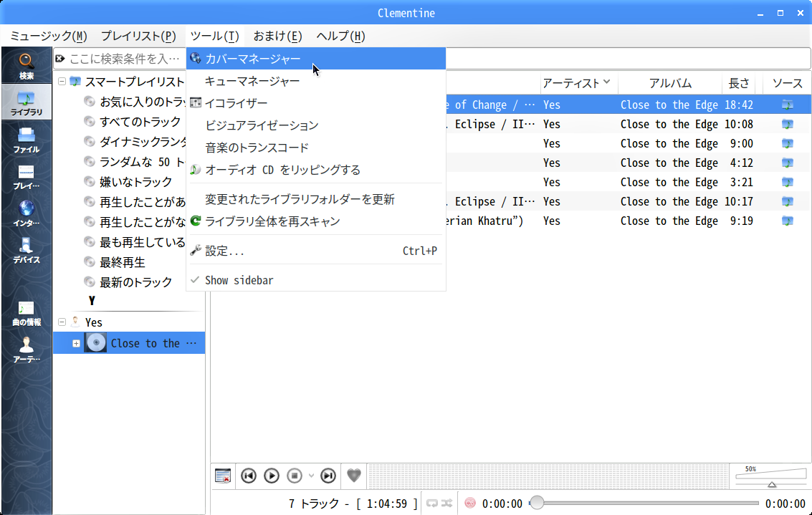Click the previous track button
The image size is (812, 515).
click(x=249, y=476)
